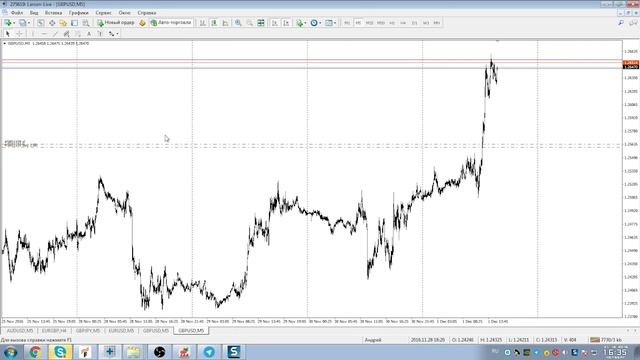Screen dimensions: 640x360
Task: Open the Navigator panel icon
Action: click(x=63, y=23)
